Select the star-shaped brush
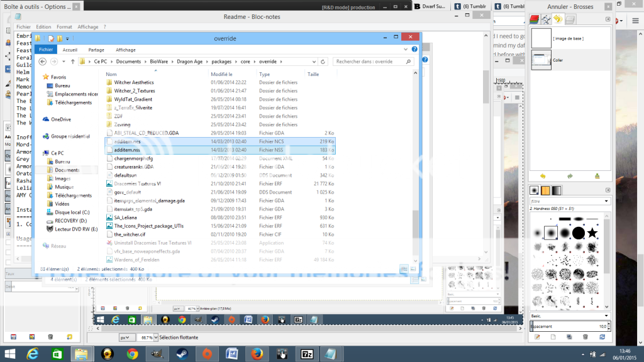The image size is (644, 362). [592, 233]
